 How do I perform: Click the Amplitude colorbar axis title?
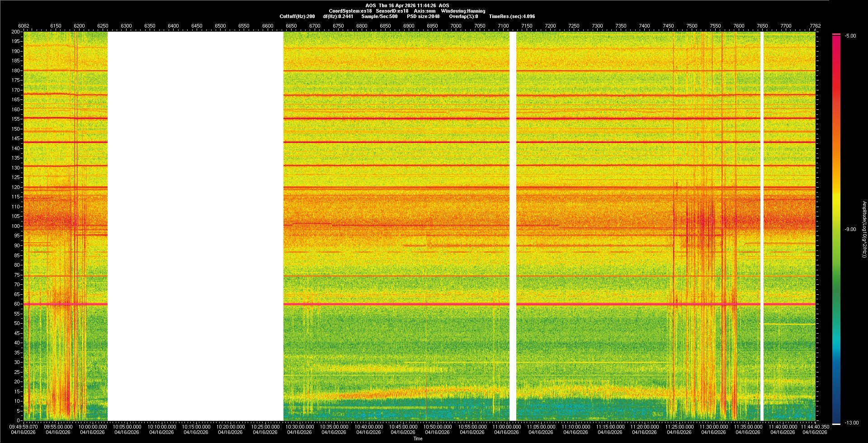[864, 229]
